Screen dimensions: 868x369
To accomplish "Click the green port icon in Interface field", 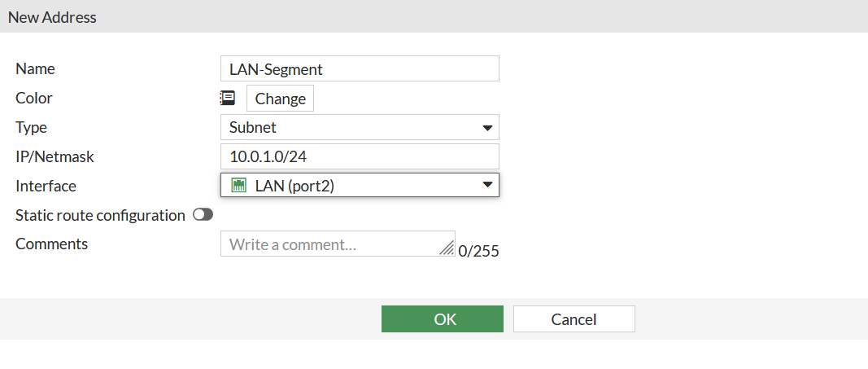I will (x=238, y=185).
